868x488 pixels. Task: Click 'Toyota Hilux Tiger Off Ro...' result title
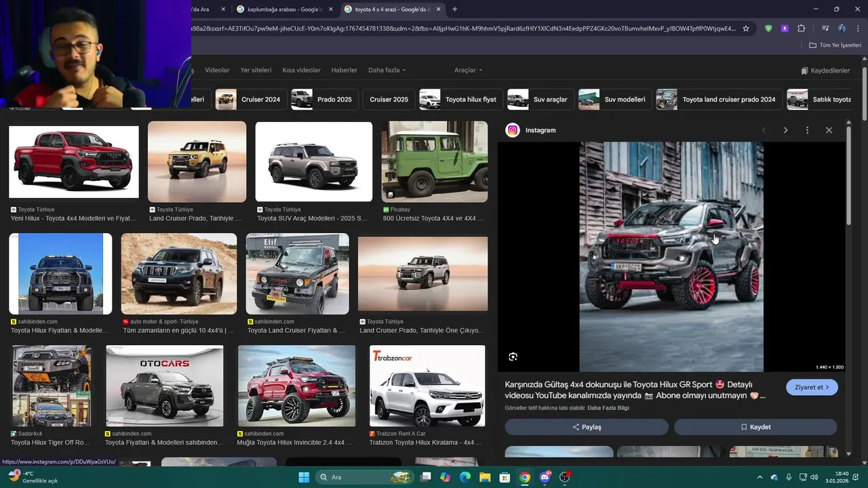coord(50,443)
